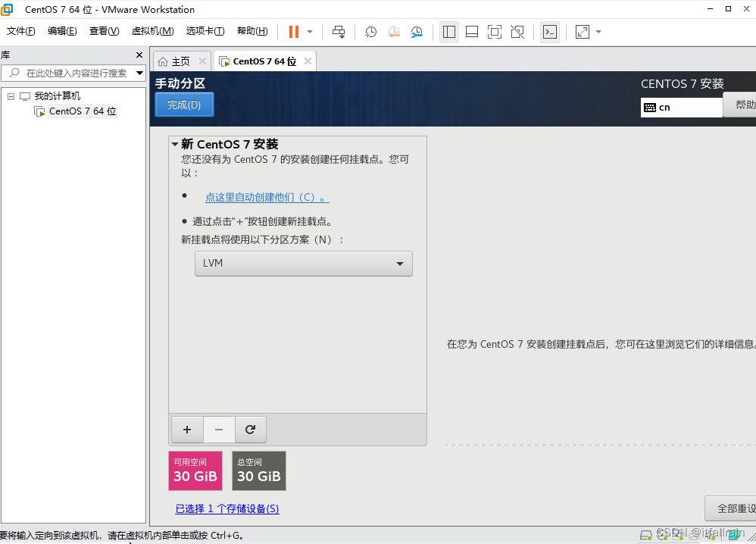Send Ctrl+Alt+Del to the virtual machine
Screen dimensions: 756x544
[x=339, y=32]
